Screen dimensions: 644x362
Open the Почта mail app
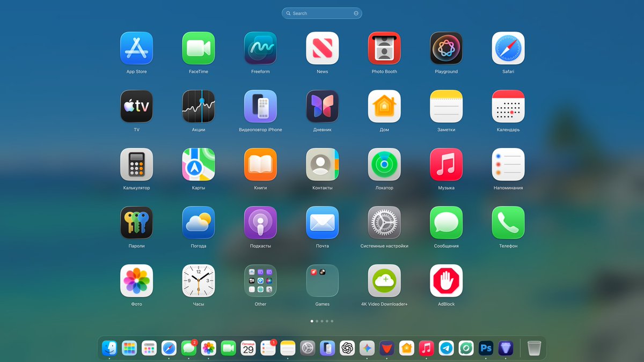[x=323, y=223]
